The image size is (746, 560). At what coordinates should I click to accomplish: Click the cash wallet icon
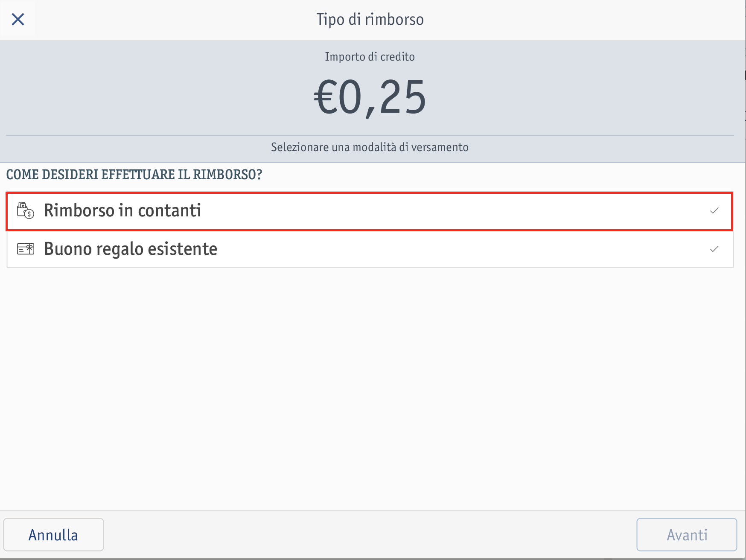(25, 210)
